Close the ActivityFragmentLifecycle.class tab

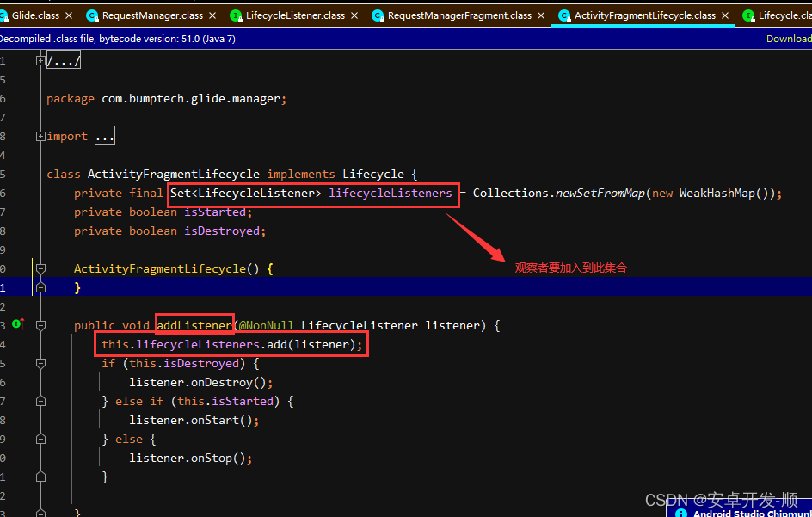point(725,15)
